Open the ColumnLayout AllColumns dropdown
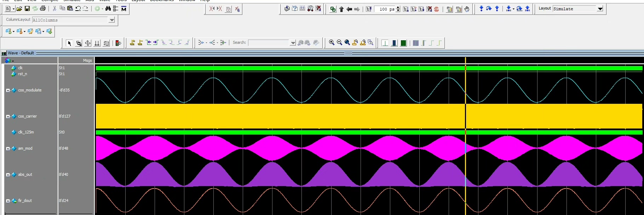Screen dimensions: 644x215 pyautogui.click(x=112, y=20)
